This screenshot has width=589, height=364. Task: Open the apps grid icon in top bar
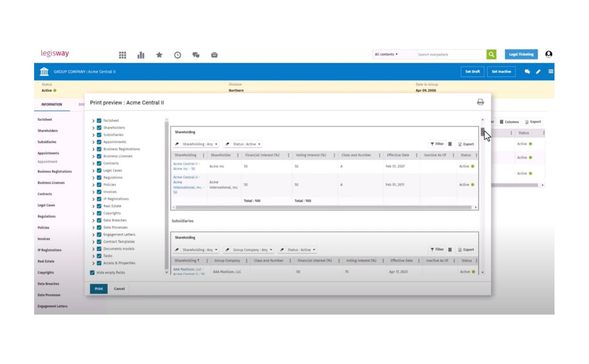point(122,55)
